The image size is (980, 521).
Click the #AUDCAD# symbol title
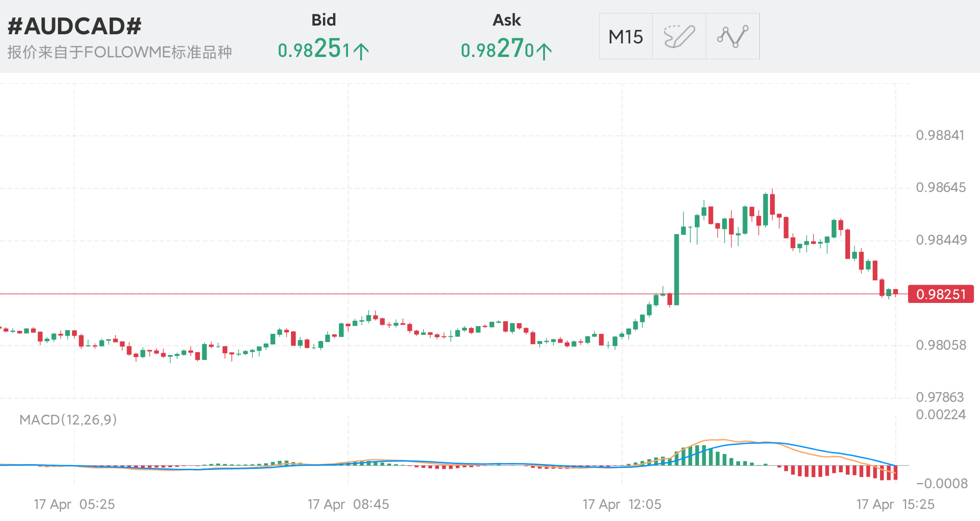tap(75, 26)
